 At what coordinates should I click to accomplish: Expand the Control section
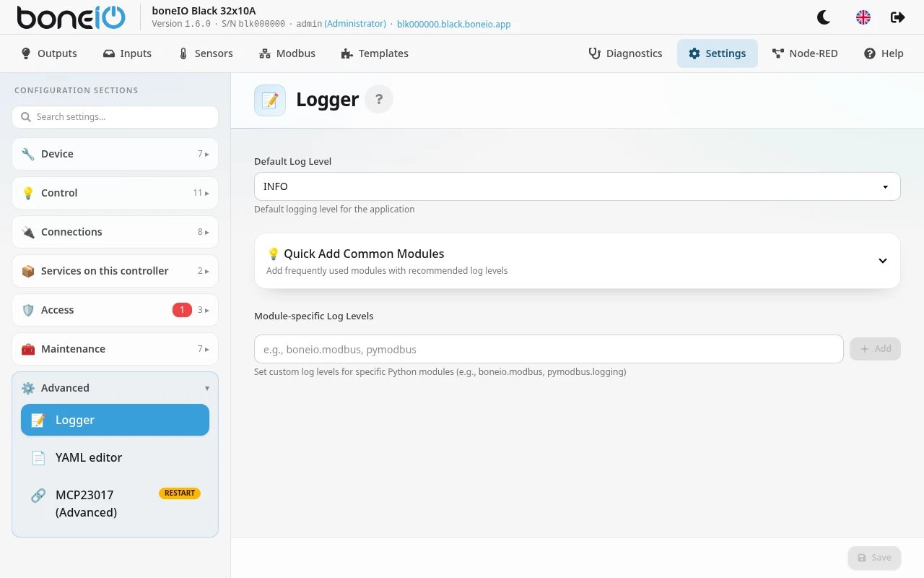tap(115, 193)
